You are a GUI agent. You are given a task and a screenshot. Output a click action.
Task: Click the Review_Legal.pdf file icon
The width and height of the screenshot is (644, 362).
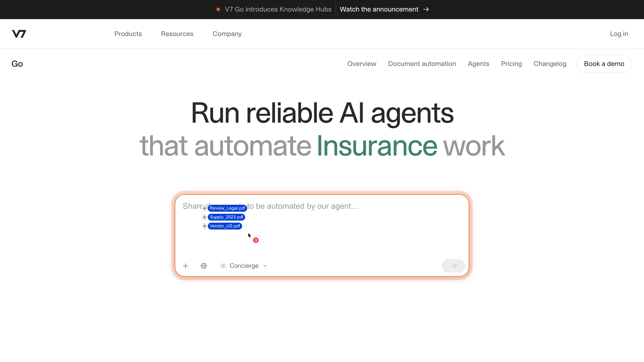click(x=204, y=208)
